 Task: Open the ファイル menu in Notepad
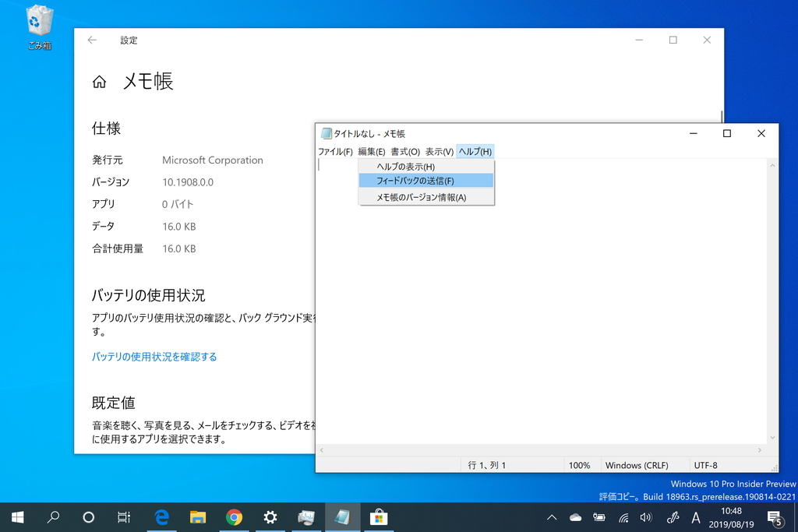pyautogui.click(x=335, y=151)
